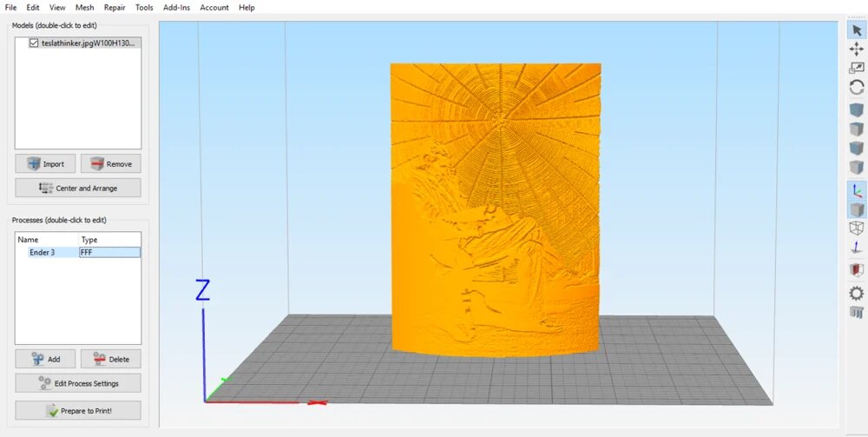868x437 pixels.
Task: Activate the translate view cross-arrows tool
Action: point(857,50)
